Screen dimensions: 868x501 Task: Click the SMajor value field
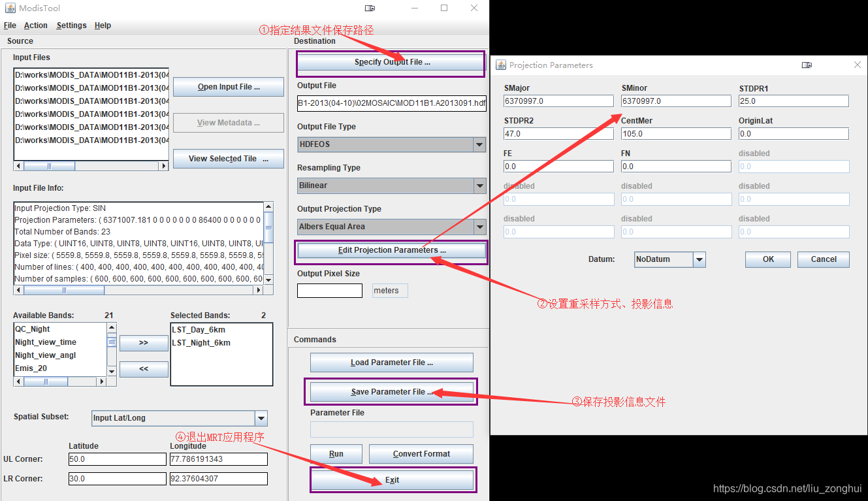point(559,101)
